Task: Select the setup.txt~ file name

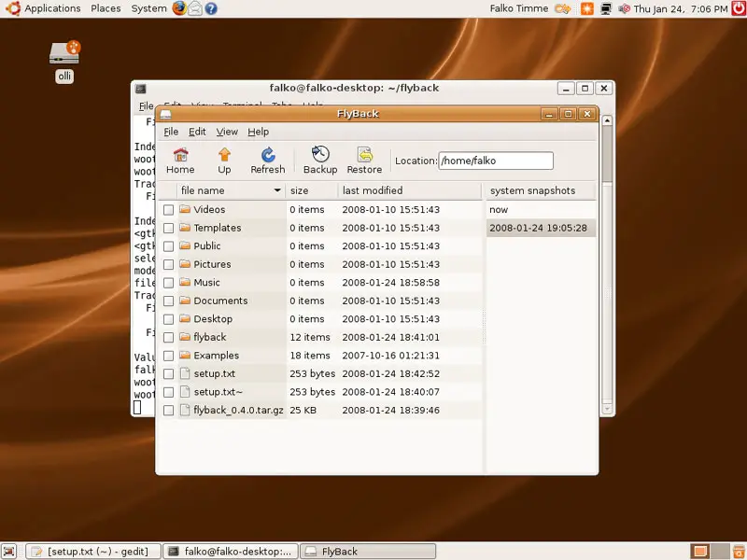Action: coord(218,392)
